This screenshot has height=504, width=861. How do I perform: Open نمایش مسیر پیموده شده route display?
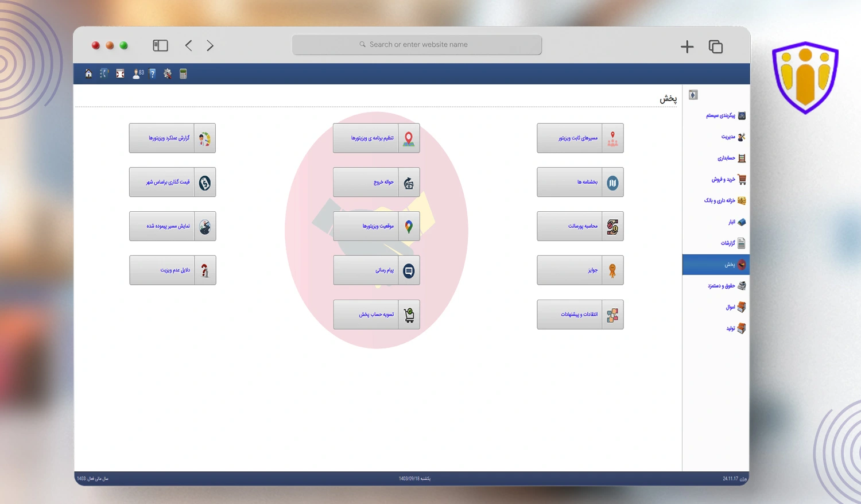click(x=172, y=226)
